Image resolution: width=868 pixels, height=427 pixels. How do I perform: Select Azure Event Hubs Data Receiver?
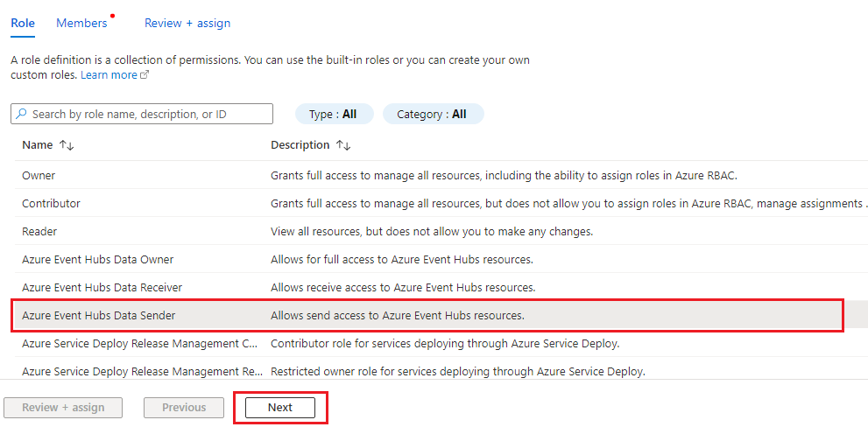point(102,287)
